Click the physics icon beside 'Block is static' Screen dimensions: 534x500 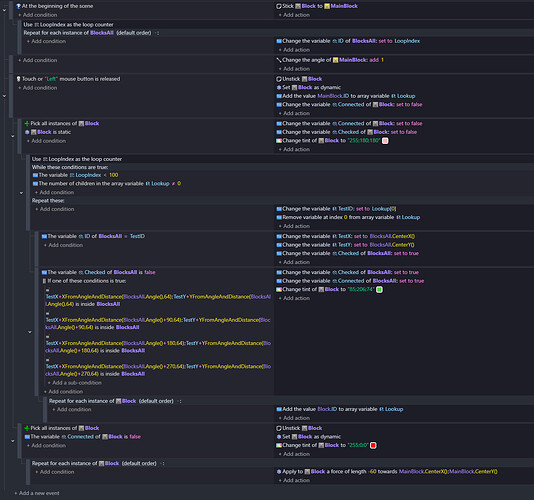point(27,132)
